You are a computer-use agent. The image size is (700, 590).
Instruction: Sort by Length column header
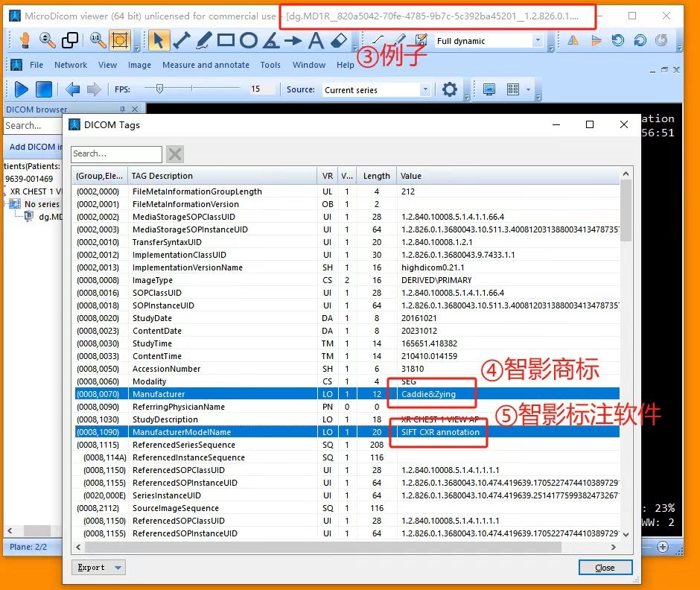coord(376,176)
